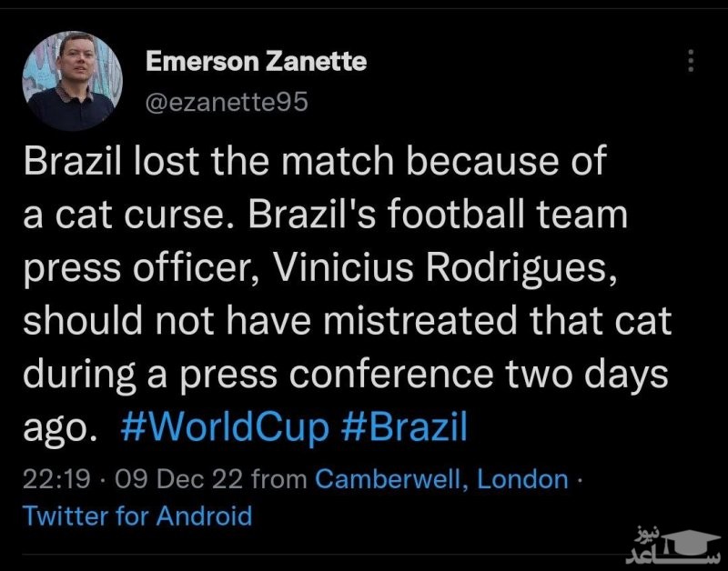Click the word "from" in the metadata line
Image resolution: width=728 pixels, height=571 pixels.
[278, 479]
